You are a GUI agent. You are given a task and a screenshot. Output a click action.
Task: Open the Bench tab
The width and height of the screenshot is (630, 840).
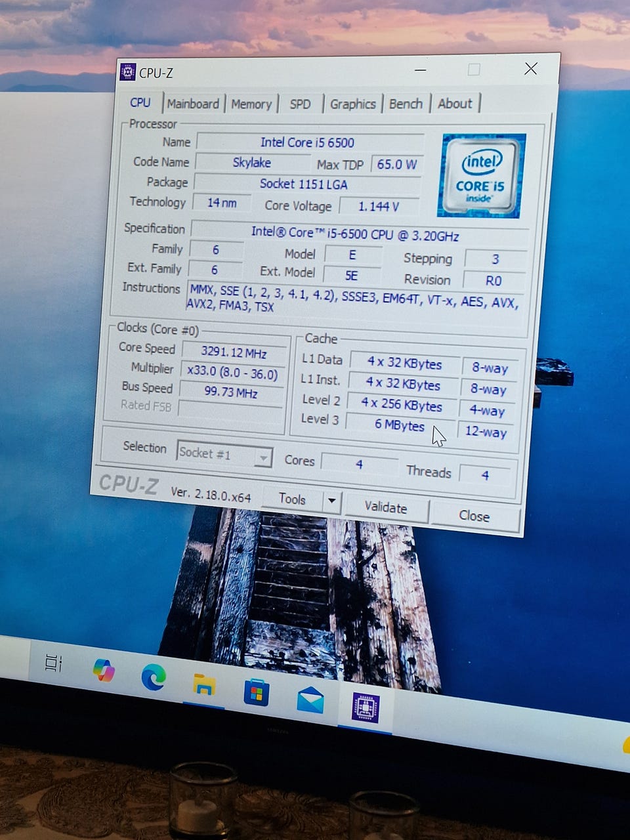point(406,104)
